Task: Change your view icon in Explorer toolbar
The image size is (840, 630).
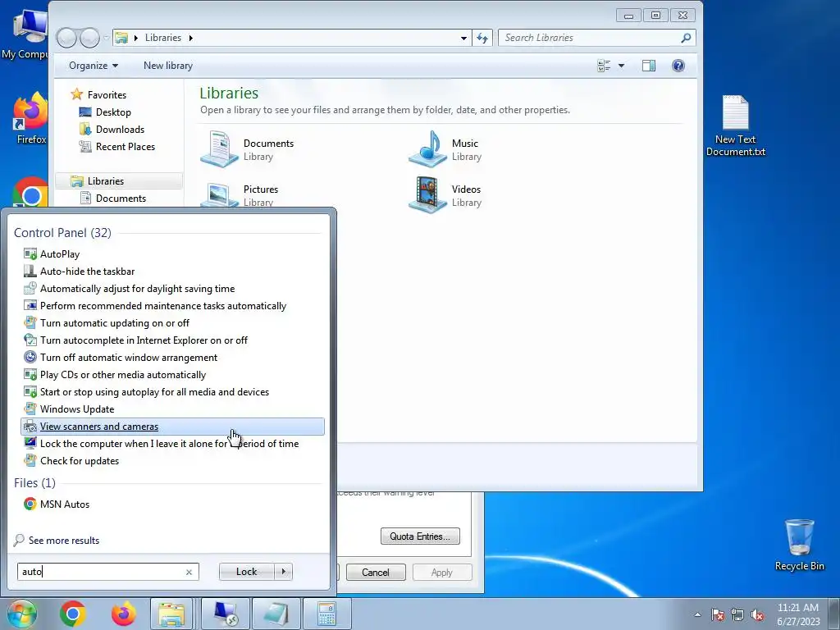Action: tap(605, 66)
